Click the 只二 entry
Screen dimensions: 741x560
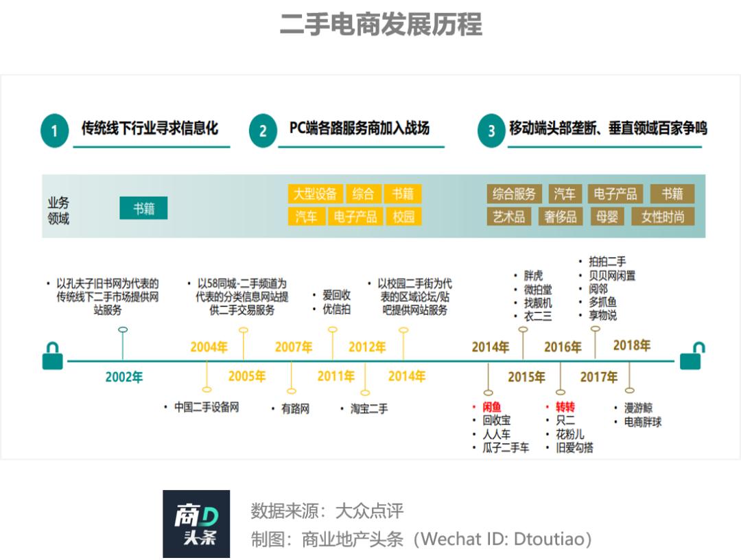pyautogui.click(x=565, y=420)
